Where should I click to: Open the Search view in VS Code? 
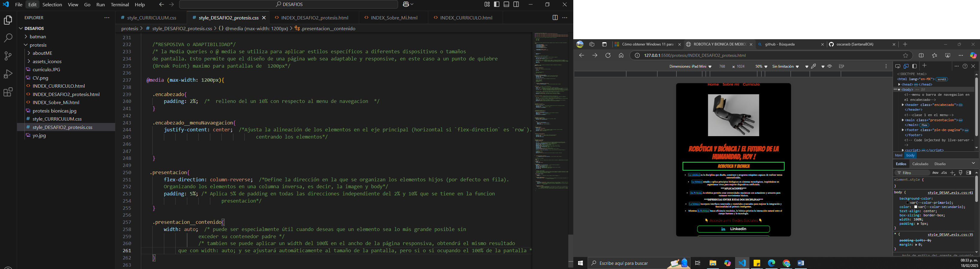point(8,38)
